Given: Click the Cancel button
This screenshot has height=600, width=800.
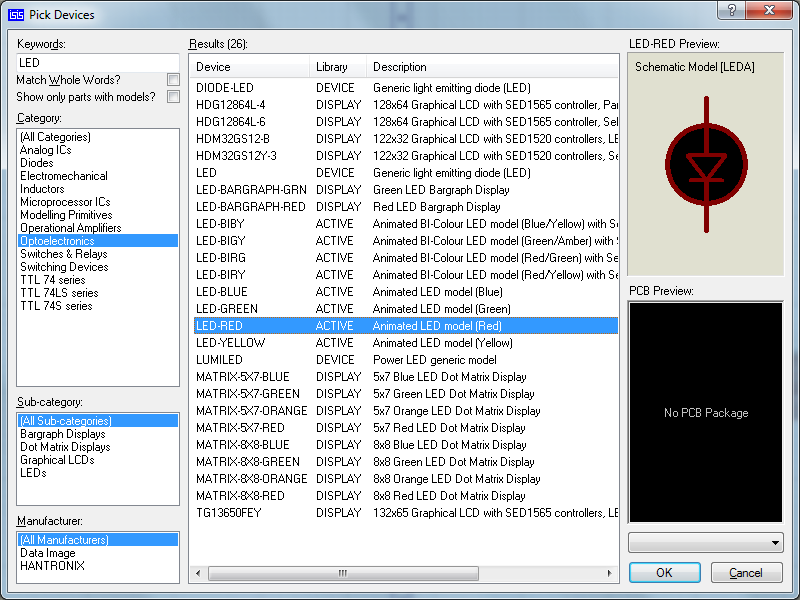Looking at the screenshot, I should 746,572.
